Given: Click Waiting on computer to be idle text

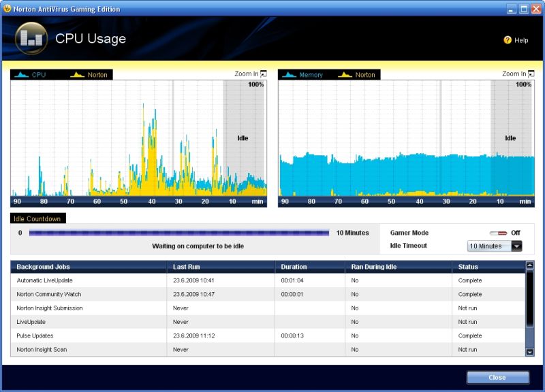Looking at the screenshot, I should pos(198,246).
